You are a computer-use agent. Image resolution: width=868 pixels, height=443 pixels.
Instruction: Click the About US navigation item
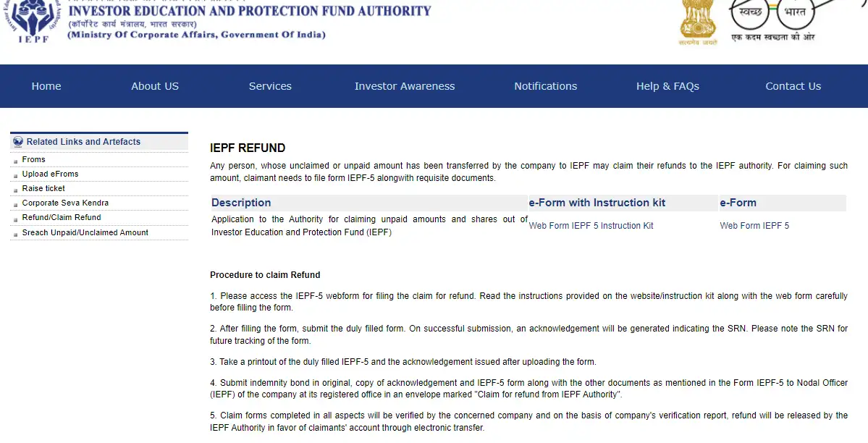pyautogui.click(x=154, y=85)
